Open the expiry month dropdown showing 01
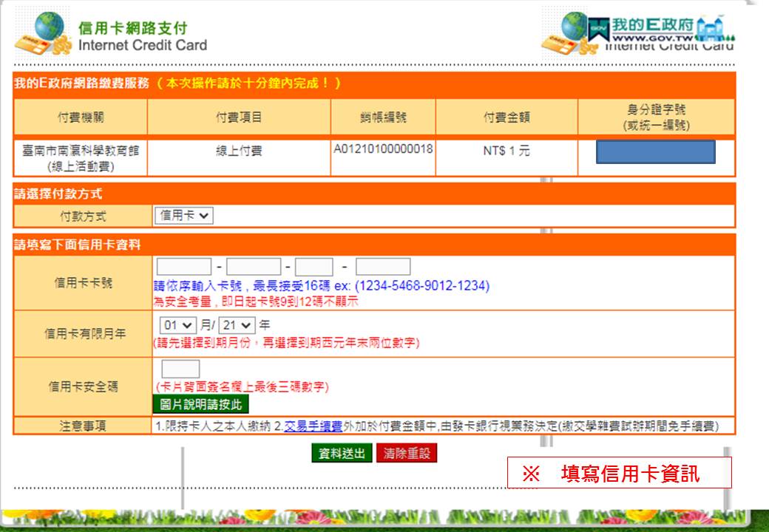 click(x=178, y=325)
